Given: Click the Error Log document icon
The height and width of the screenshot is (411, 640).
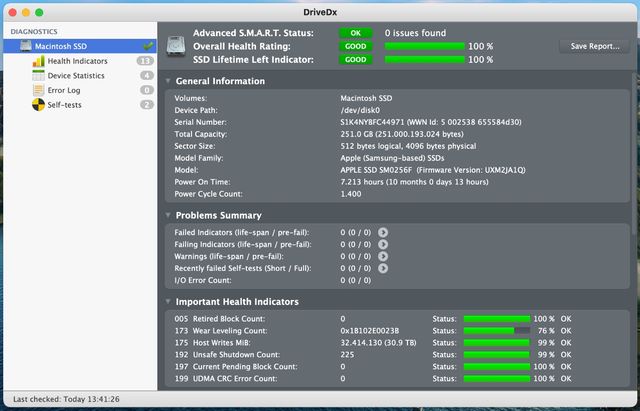Looking at the screenshot, I should click(x=39, y=90).
